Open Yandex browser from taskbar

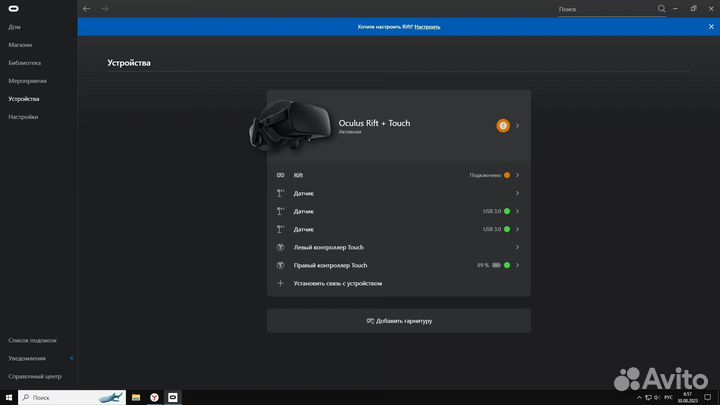click(154, 398)
